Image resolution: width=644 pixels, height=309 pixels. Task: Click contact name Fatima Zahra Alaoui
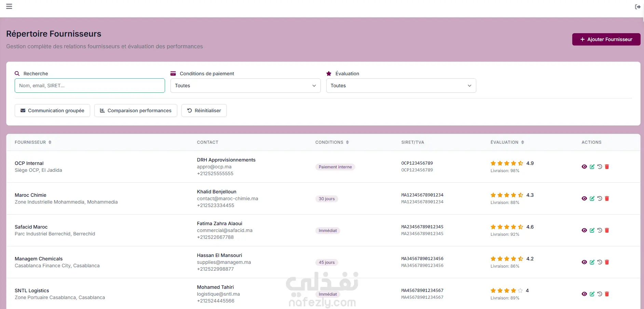[220, 223]
